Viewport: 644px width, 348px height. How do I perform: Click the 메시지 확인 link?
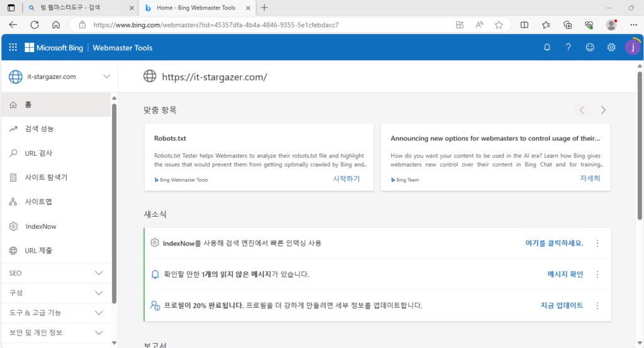click(565, 274)
